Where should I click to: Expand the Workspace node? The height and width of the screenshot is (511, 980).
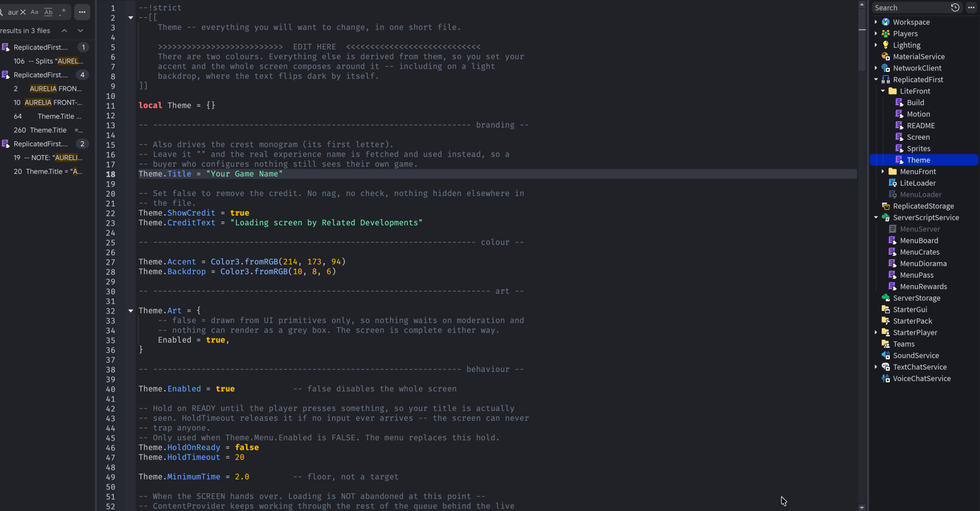pos(876,22)
